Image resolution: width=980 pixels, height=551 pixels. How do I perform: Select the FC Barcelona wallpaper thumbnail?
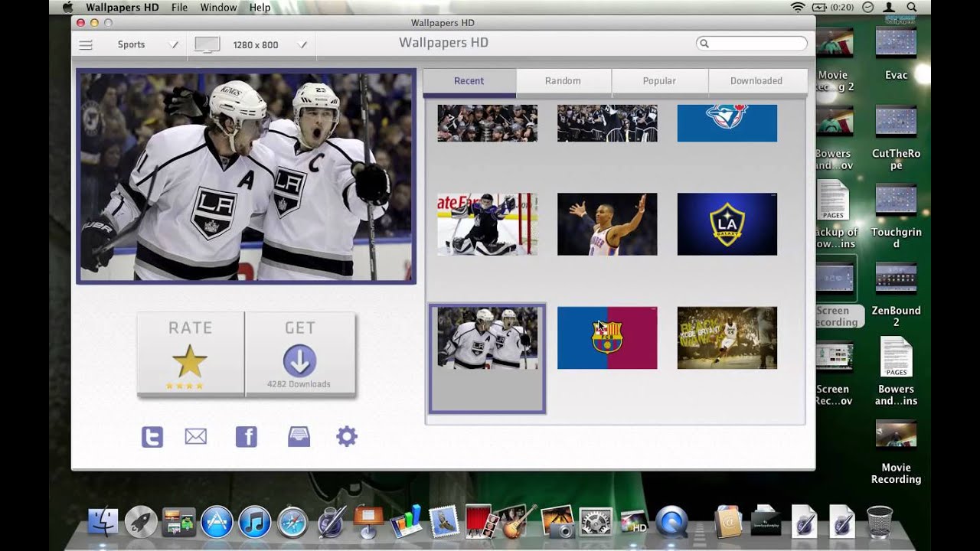607,338
